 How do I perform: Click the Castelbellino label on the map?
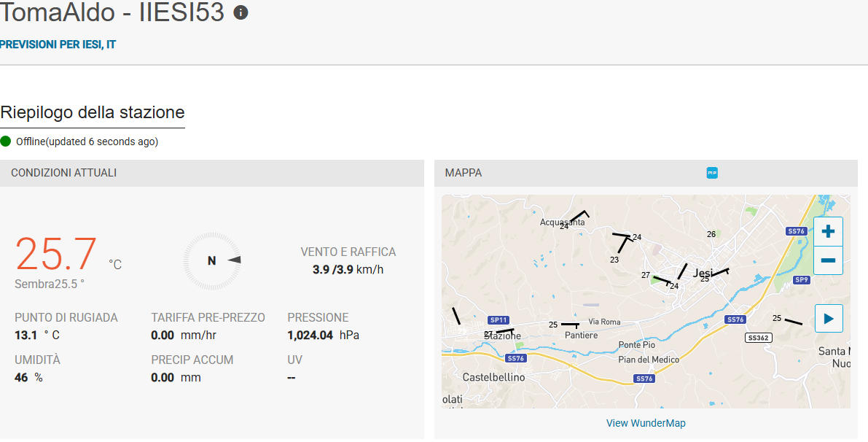(x=493, y=377)
